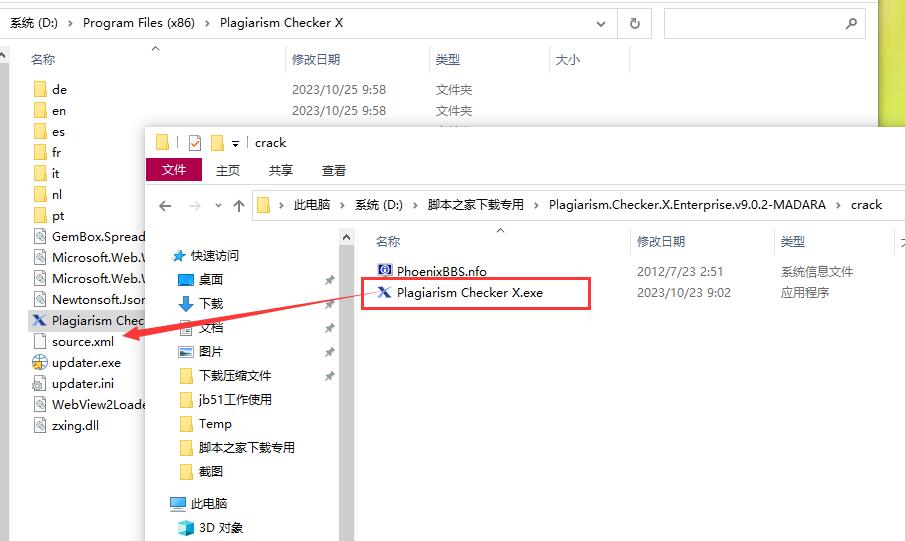
Task: Open the 下载压缩文件 folder in sidebar
Action: (235, 376)
